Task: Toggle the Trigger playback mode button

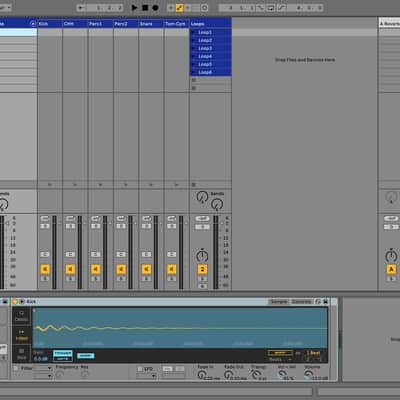Action: click(x=63, y=353)
